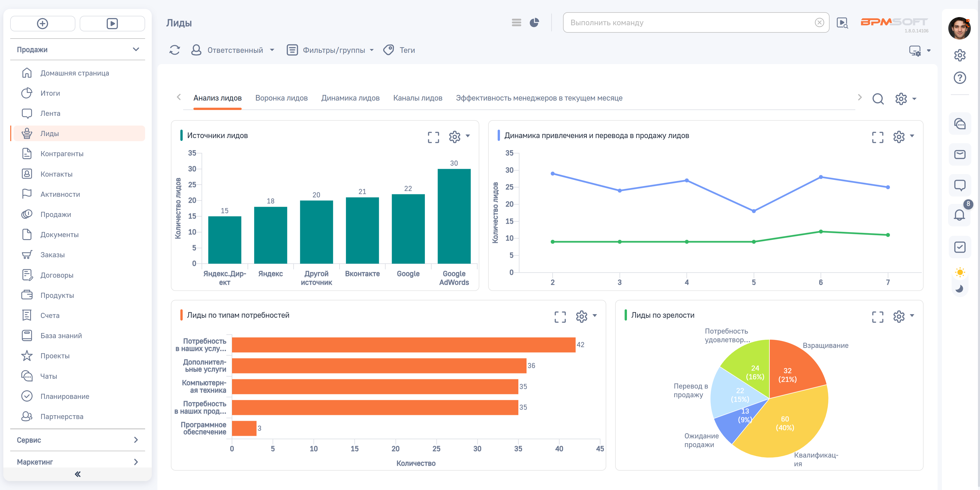Click the Выполнить команду input field
The height and width of the screenshot is (490, 980).
point(689,23)
